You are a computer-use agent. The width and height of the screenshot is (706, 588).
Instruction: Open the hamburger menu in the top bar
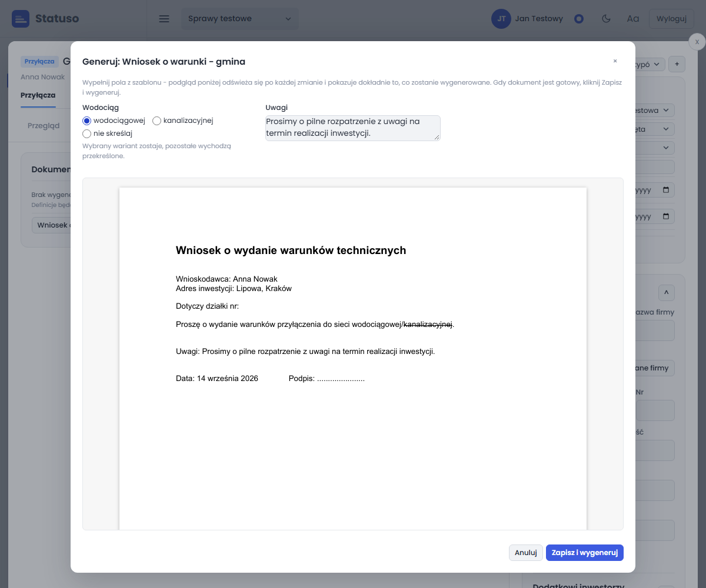164,19
